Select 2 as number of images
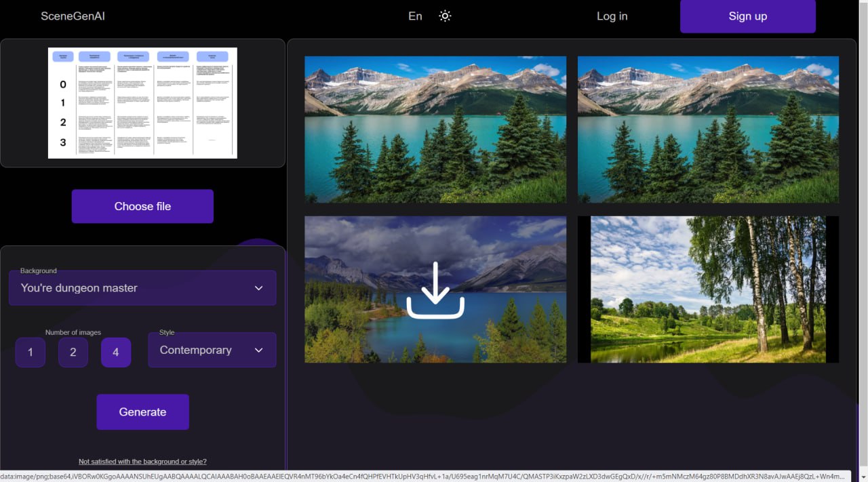Viewport: 868px width, 482px height. click(x=73, y=353)
